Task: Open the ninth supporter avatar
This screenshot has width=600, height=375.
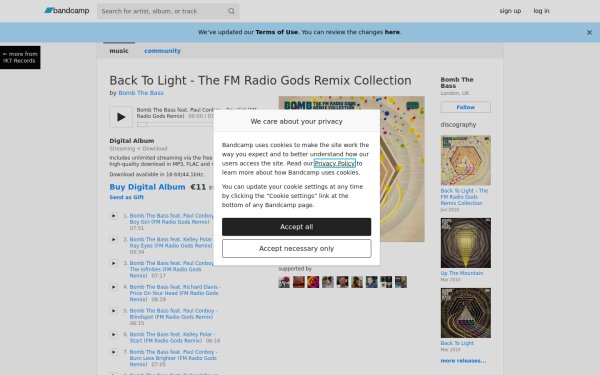Action: click(401, 282)
